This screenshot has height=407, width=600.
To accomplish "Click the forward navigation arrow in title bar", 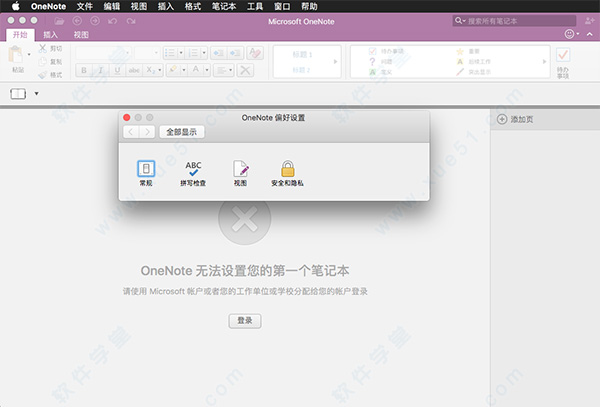I will [95, 21].
